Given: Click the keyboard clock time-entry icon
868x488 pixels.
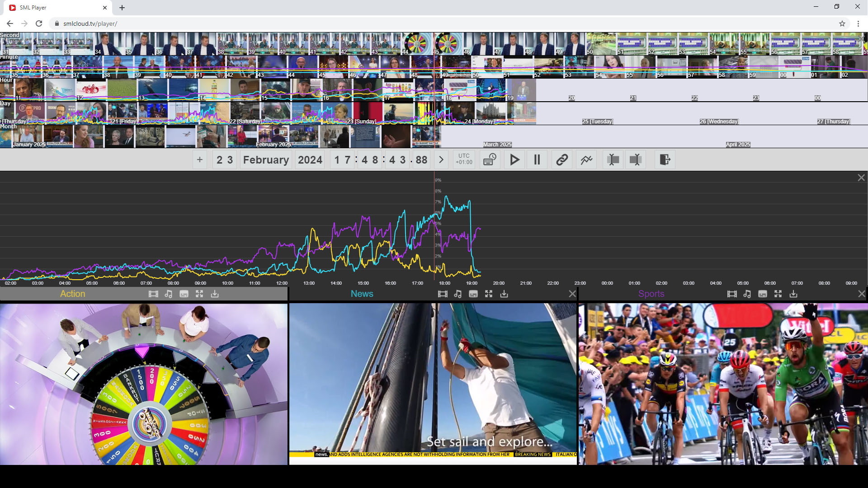Looking at the screenshot, I should click(x=490, y=160).
